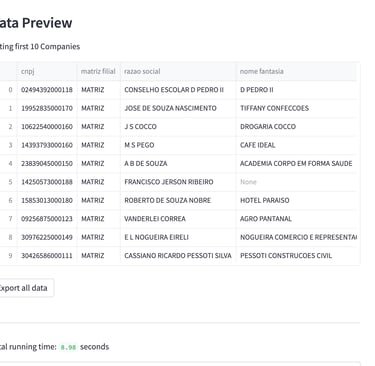
Task: Click the nome fantasia column header
Action: [296, 71]
